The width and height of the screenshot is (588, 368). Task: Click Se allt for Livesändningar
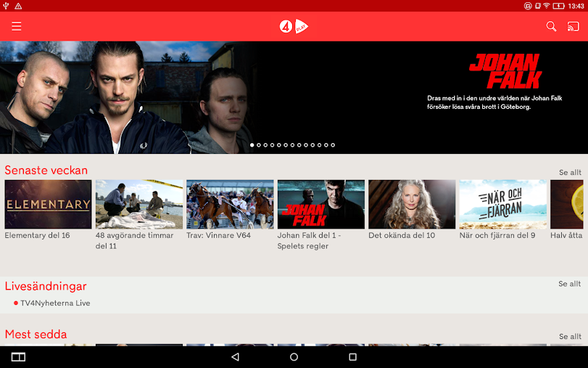(x=570, y=284)
